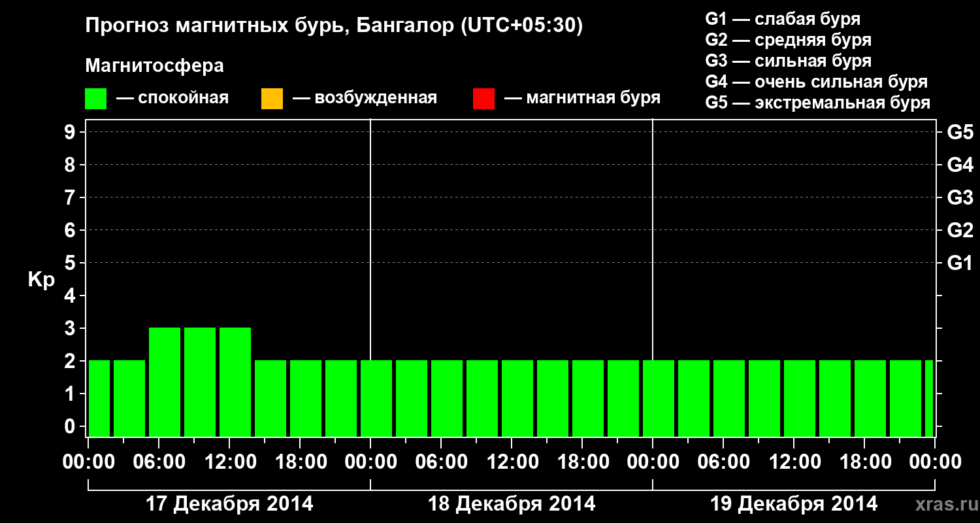Viewport: 980px width, 523px height.
Task: Click the 'G5' right axis label
Action: 960,132
